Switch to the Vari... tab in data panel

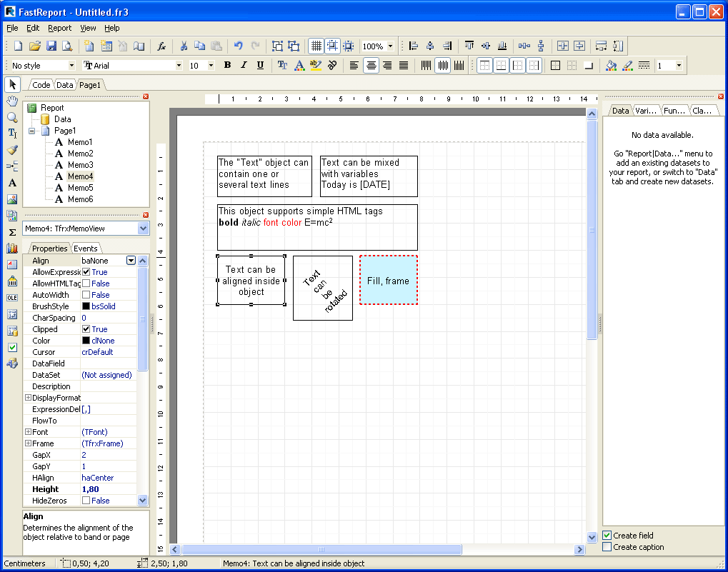coord(645,111)
